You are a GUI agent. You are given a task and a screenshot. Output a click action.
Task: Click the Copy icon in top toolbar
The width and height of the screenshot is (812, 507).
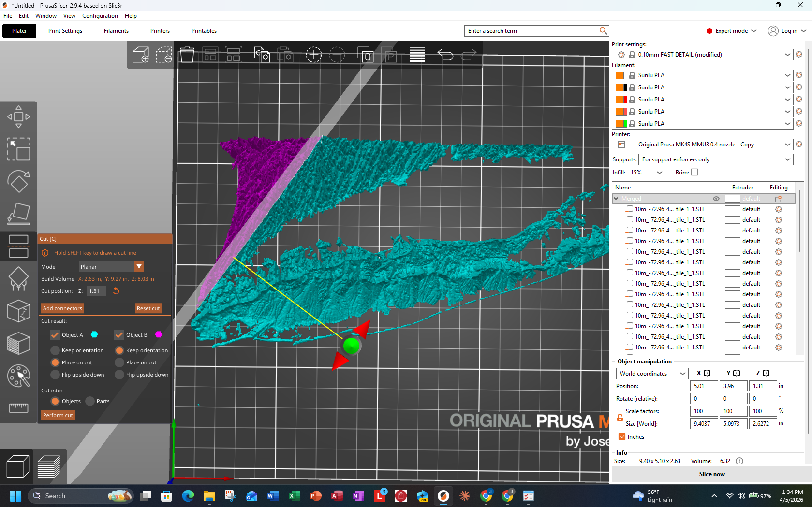(x=262, y=55)
